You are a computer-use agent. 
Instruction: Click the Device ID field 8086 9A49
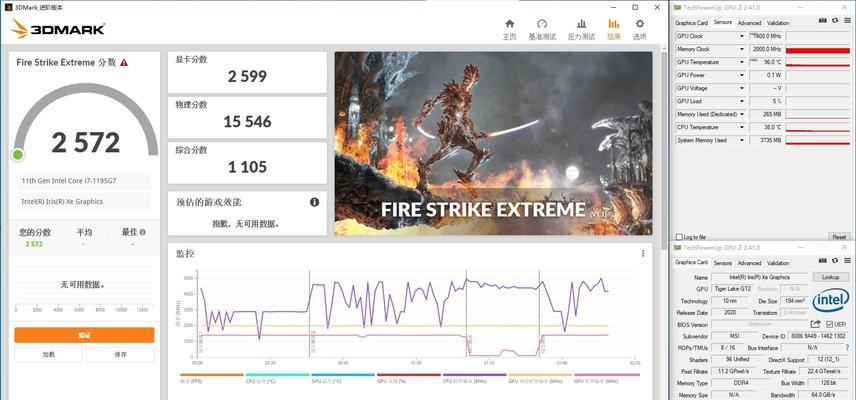pos(817,336)
